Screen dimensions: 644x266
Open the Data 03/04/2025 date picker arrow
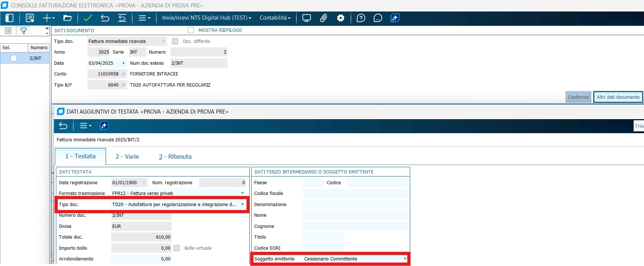point(123,63)
